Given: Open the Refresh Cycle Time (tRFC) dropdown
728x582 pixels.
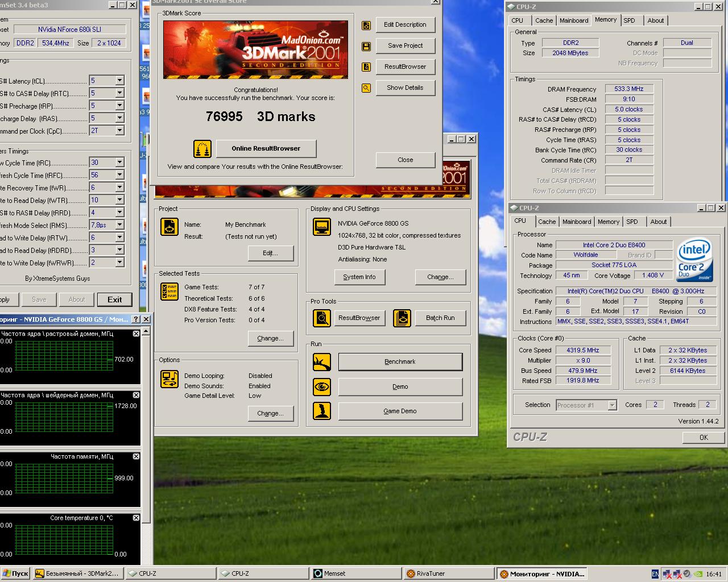Looking at the screenshot, I should tap(119, 175).
